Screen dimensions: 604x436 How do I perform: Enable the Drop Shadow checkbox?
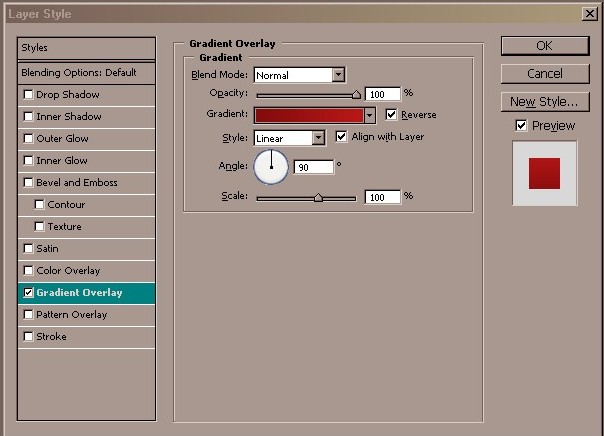(28, 95)
